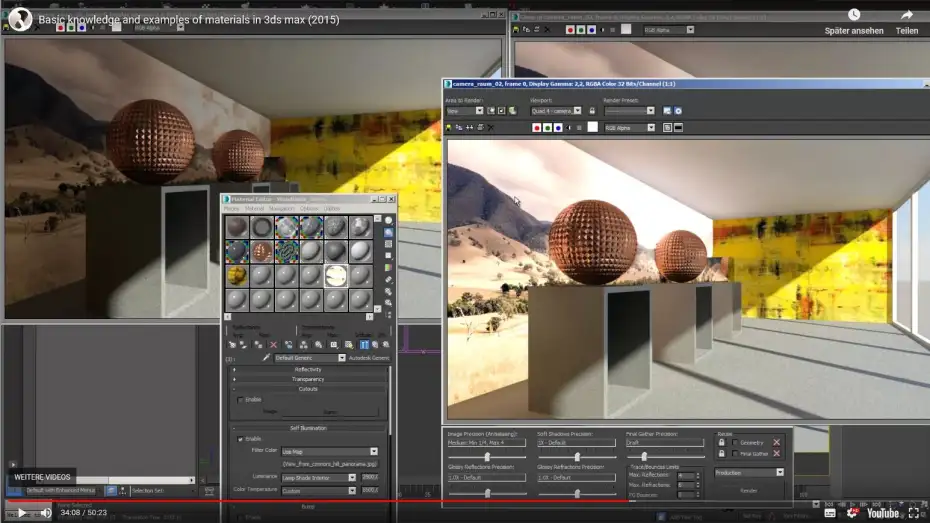Toggle the checkered Background icon in Material Editor
The width and height of the screenshot is (930, 523).
coord(388,244)
